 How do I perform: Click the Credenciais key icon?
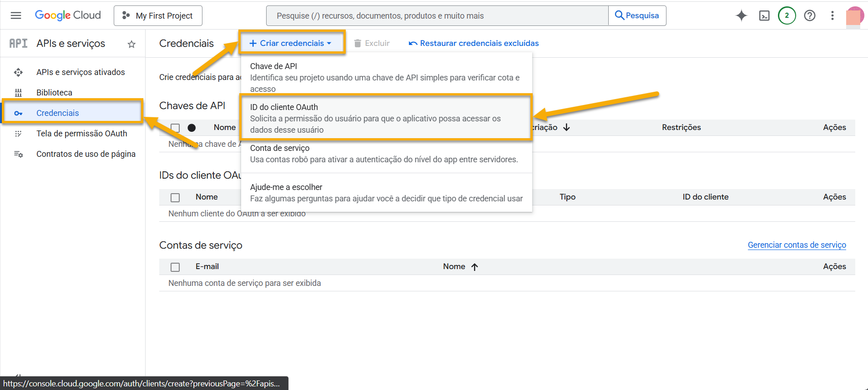[18, 113]
